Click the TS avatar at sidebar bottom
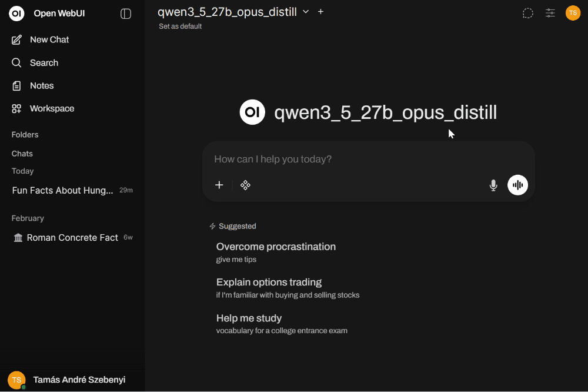This screenshot has width=588, height=392. (16, 380)
